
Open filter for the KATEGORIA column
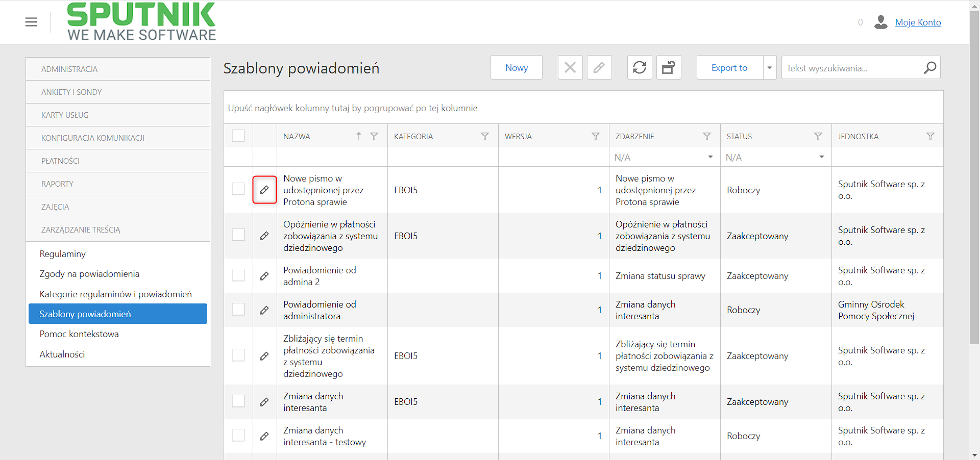485,136
